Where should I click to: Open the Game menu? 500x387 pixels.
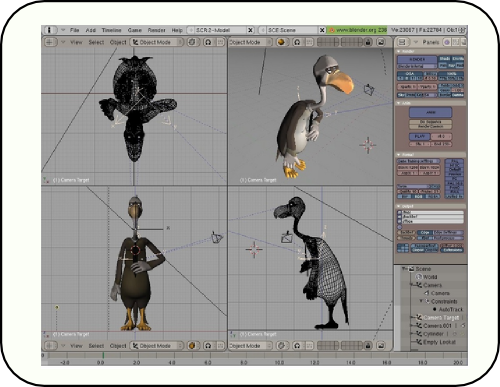[135, 30]
